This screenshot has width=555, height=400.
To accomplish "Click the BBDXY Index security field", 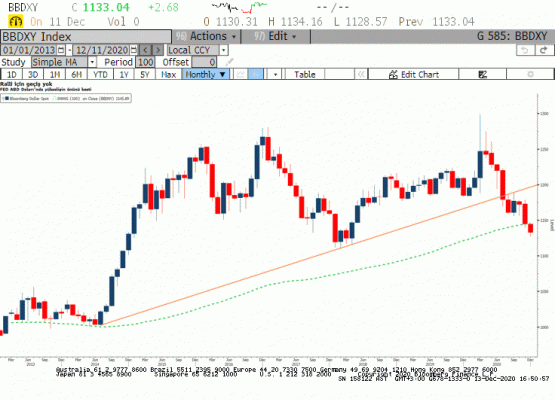I will pyautogui.click(x=86, y=37).
